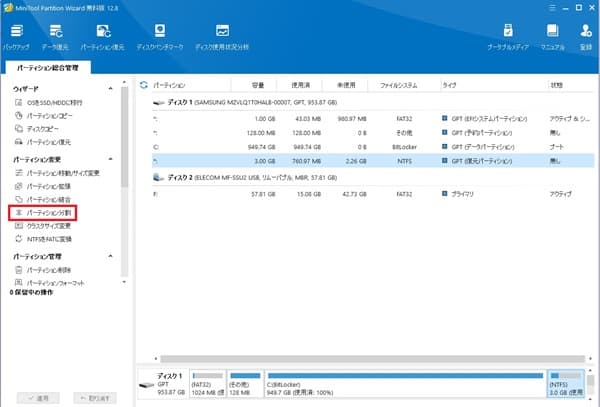The image size is (600, 407).
Task: Select the F: 57.81 GB partition row
Action: [373, 194]
